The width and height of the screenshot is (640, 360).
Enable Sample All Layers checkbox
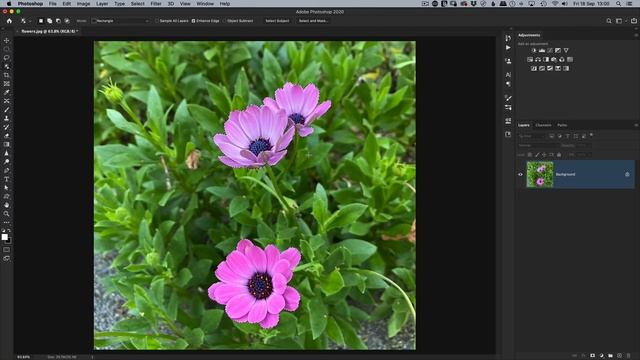(157, 21)
